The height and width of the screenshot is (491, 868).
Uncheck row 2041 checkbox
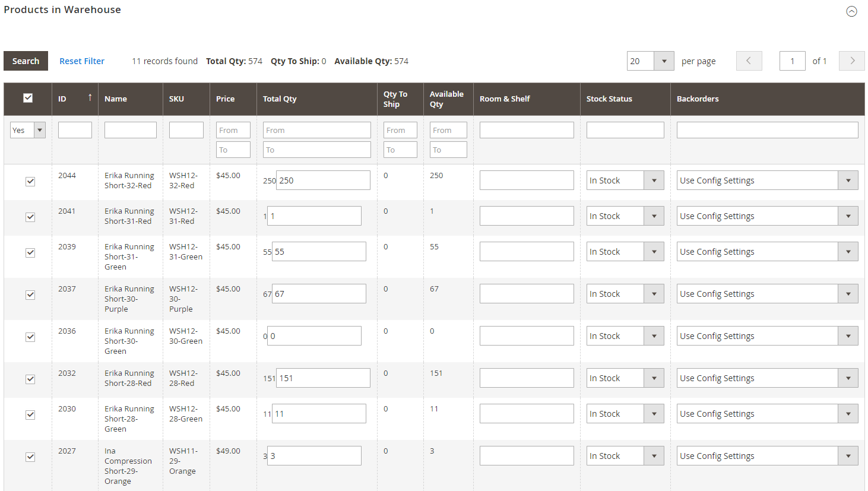tap(30, 217)
